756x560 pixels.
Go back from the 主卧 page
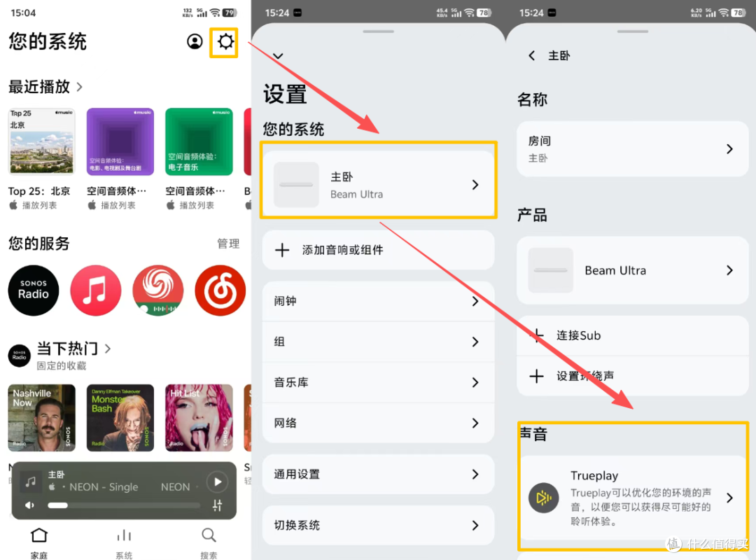point(531,55)
